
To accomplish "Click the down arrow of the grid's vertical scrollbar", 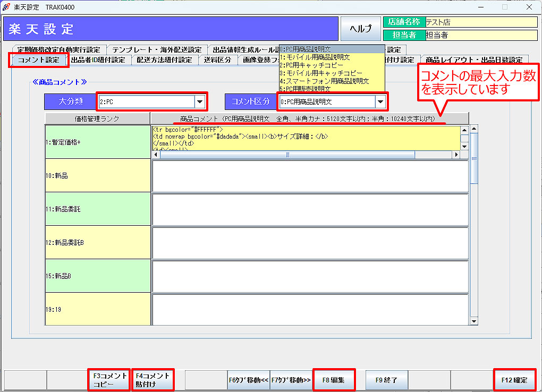I will [474, 321].
